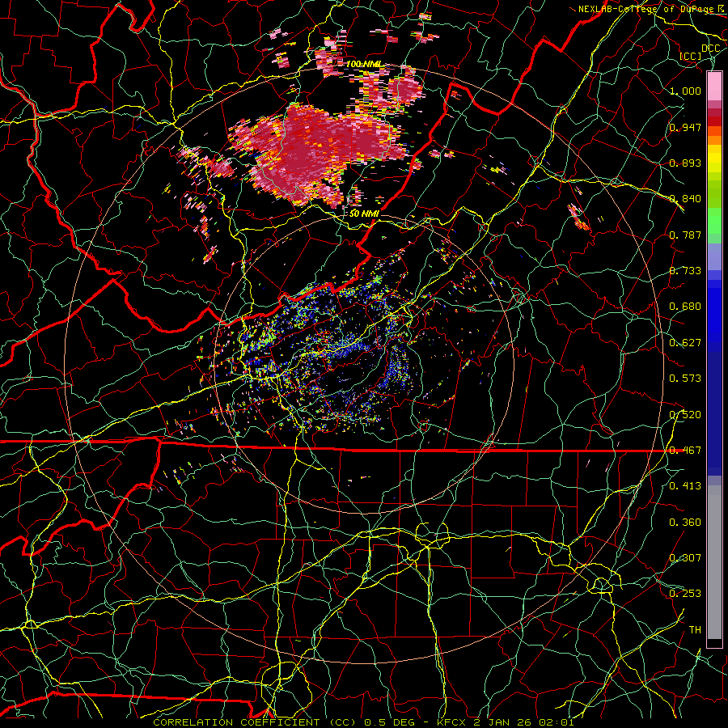Click the 0.253 scale value

point(685,594)
